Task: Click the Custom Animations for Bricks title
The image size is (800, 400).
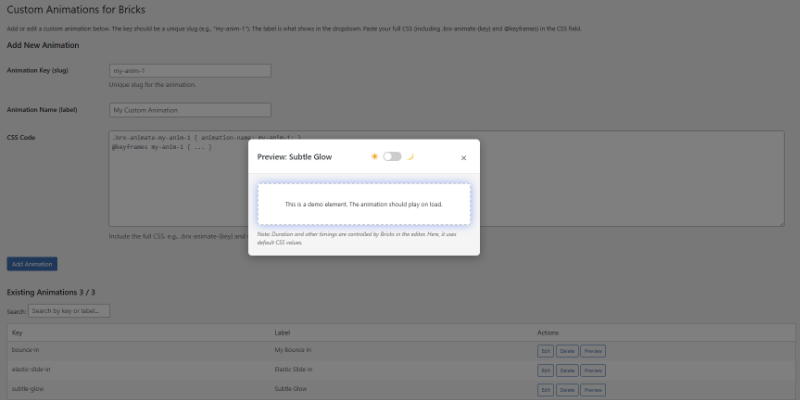Action: (x=76, y=10)
